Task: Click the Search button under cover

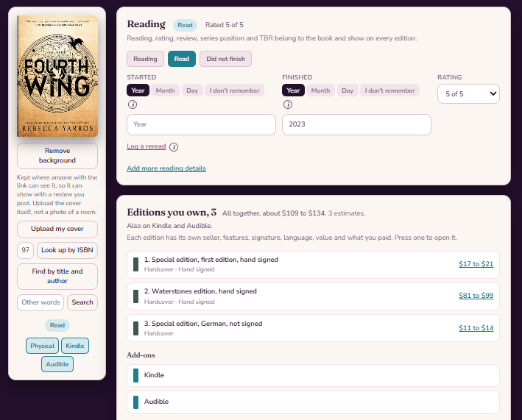Action: [x=82, y=302]
